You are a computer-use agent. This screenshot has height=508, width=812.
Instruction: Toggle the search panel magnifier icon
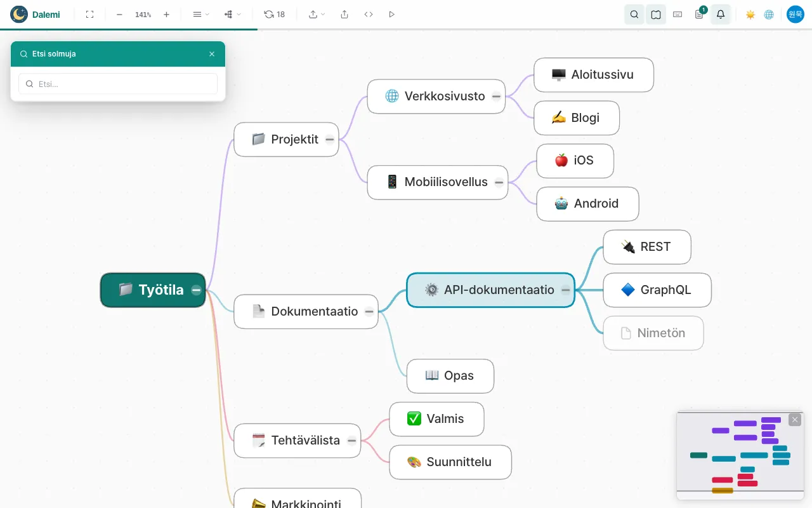point(634,15)
